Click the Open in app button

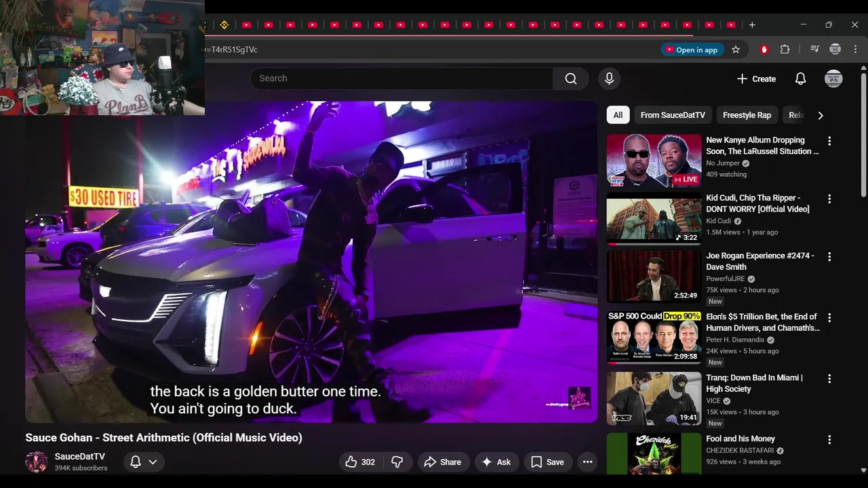[691, 49]
